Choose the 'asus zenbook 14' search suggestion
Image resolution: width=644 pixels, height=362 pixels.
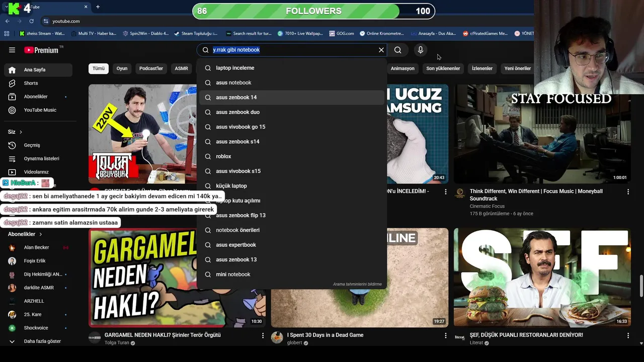(x=292, y=98)
